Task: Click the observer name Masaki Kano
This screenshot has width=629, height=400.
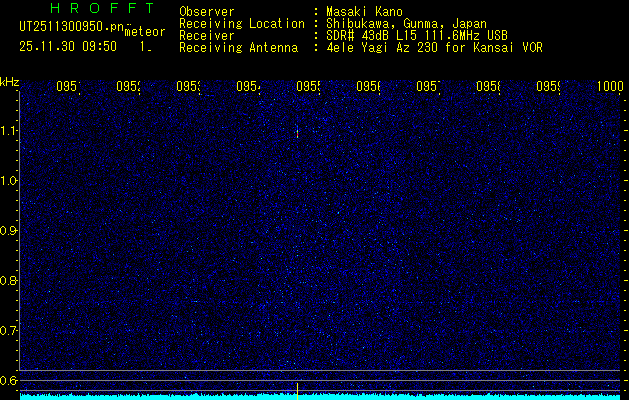Action: [364, 11]
